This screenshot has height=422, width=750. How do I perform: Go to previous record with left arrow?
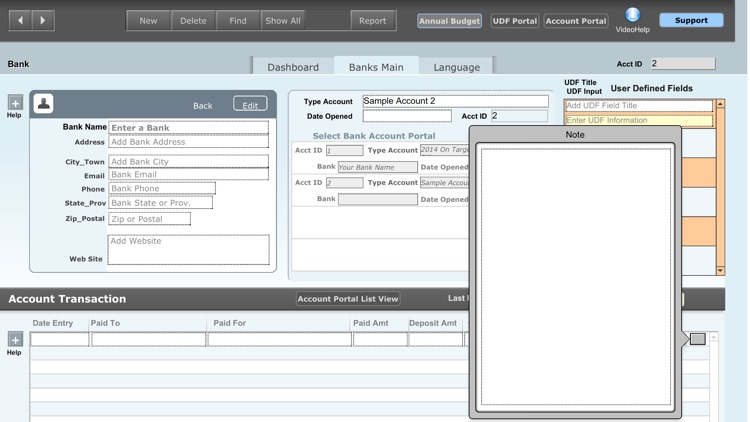coord(20,21)
